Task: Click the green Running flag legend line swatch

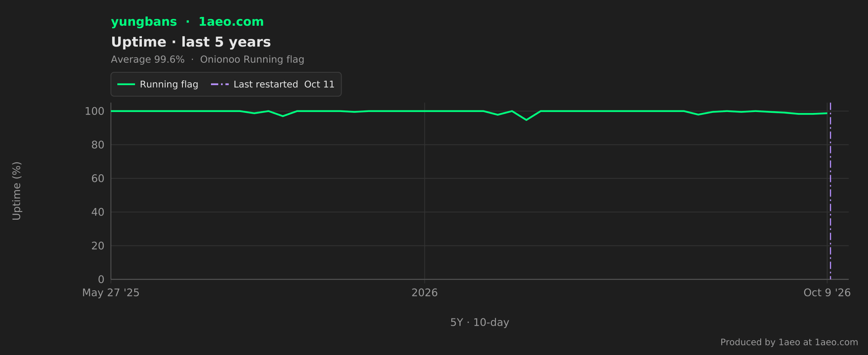Action: click(x=126, y=84)
